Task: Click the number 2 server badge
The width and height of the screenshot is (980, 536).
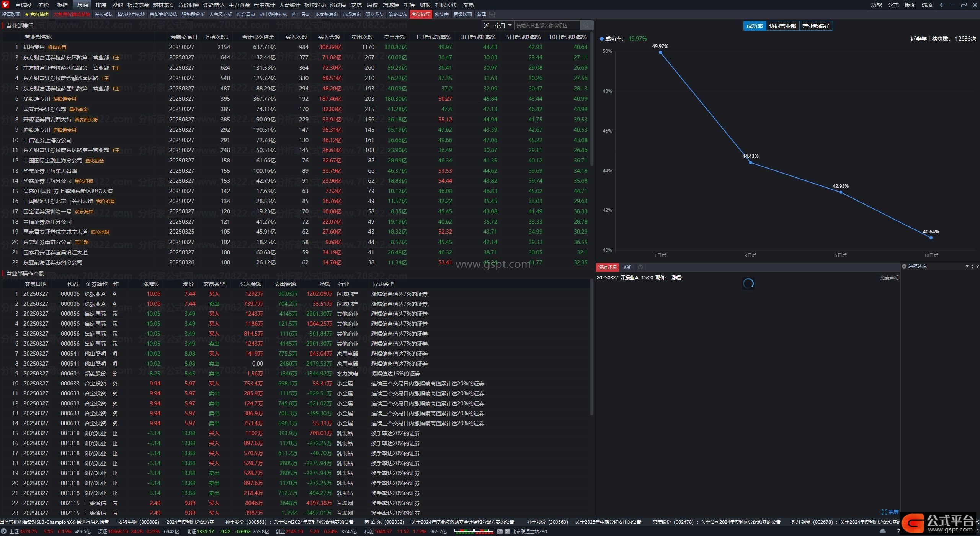Action: click(x=507, y=532)
